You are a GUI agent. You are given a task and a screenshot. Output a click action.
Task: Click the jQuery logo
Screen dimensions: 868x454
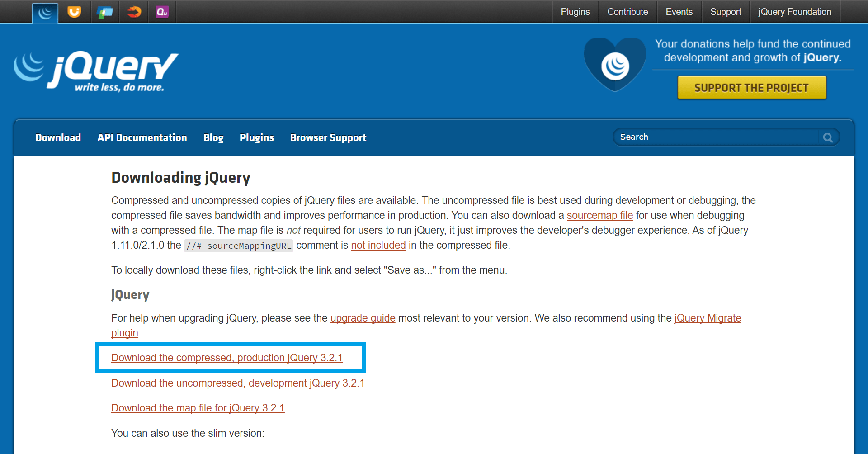coord(96,72)
